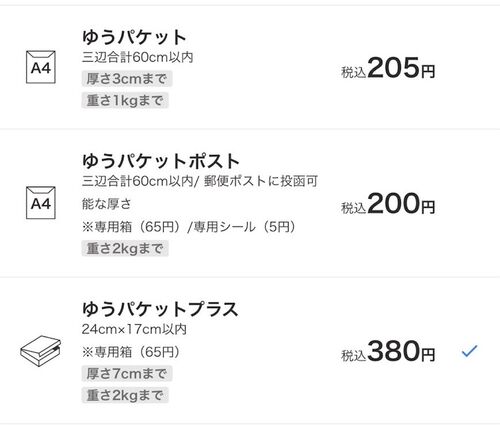
Task: Select the ゆうパケットプラス title
Action: 160,309
